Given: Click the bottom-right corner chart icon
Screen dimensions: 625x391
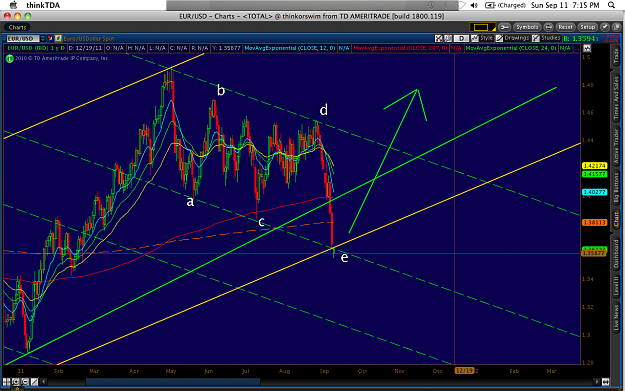Looking at the screenshot, I should coord(605,382).
